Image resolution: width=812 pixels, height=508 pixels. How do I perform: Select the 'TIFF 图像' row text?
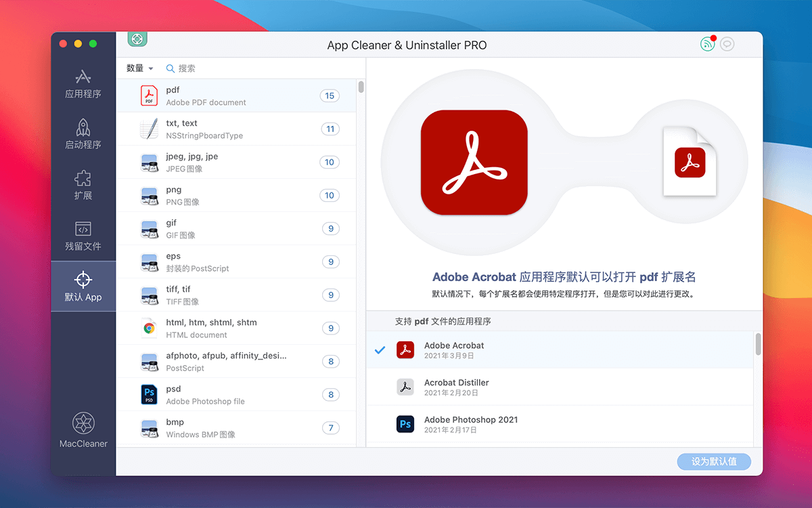point(183,301)
